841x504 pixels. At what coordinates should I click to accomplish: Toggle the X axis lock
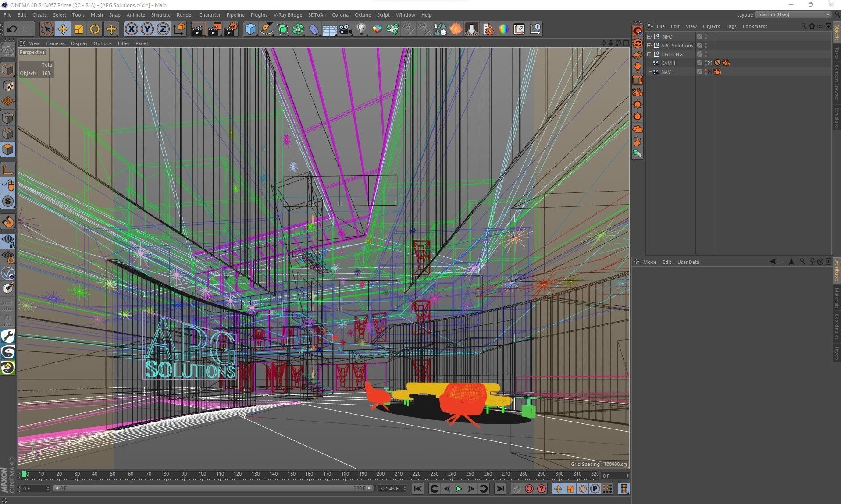[x=131, y=29]
